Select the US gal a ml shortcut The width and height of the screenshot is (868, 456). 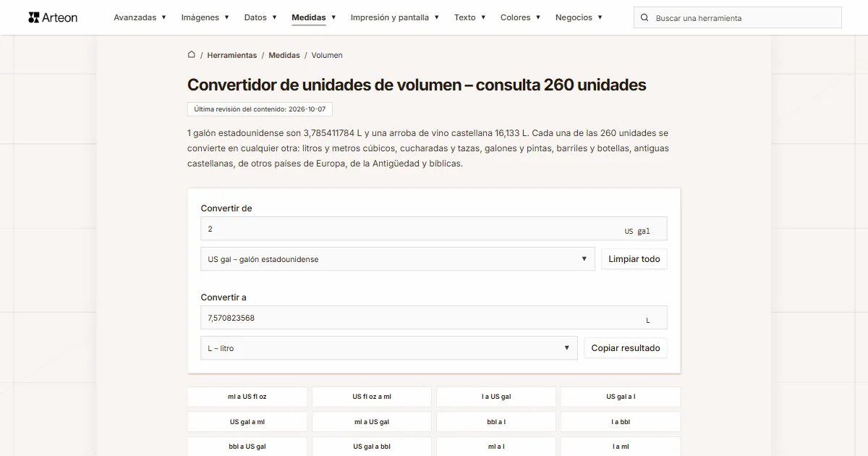tap(247, 422)
